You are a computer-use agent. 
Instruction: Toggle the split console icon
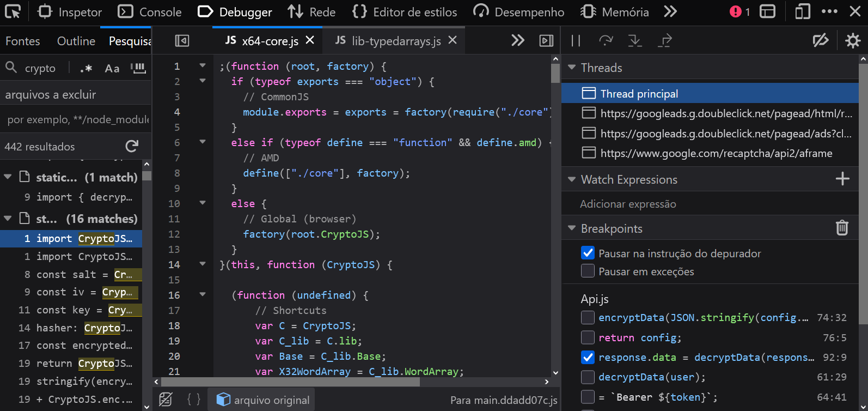coord(767,11)
